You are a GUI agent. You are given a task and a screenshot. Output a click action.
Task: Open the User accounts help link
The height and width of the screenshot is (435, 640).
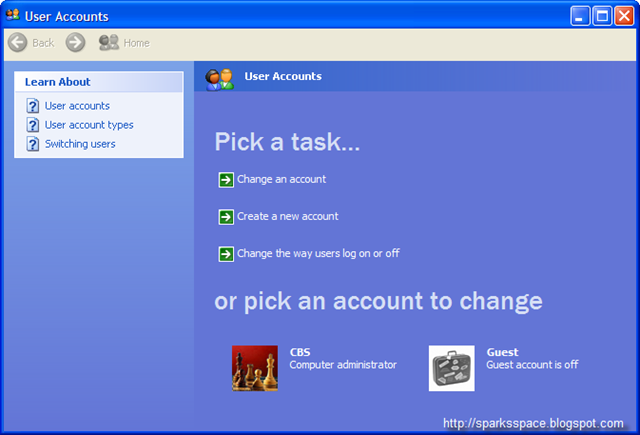[77, 106]
